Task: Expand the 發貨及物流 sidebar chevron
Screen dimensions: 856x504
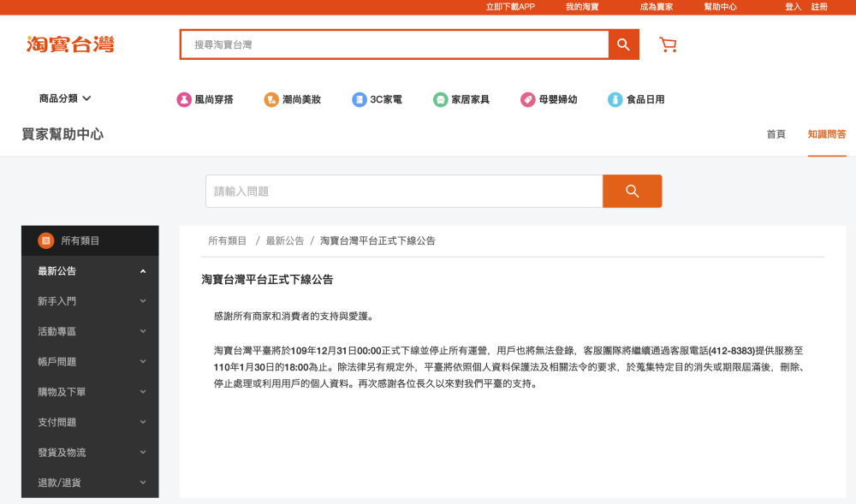Action: click(x=143, y=452)
